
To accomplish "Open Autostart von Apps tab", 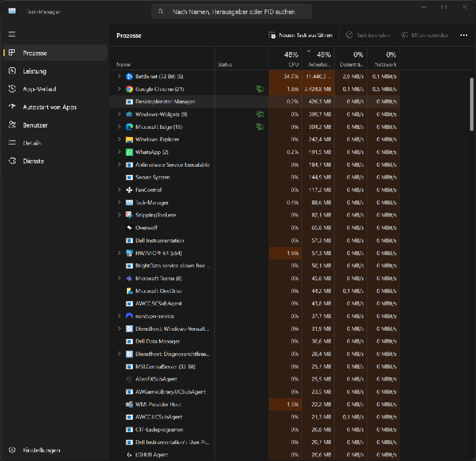I will pos(55,107).
